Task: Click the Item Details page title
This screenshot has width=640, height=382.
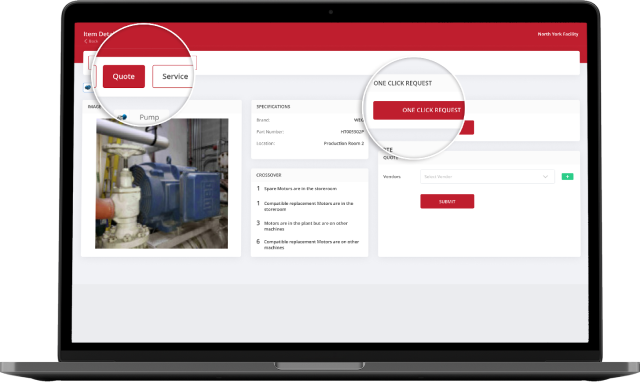Action: pyautogui.click(x=96, y=34)
